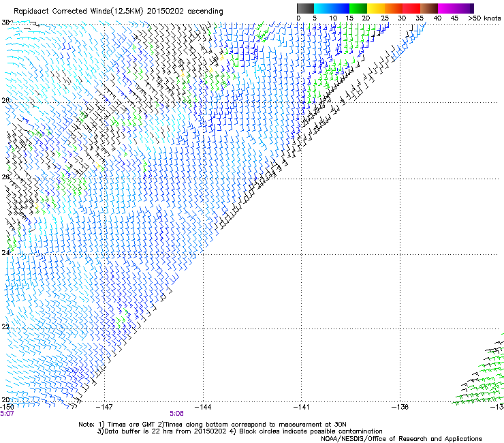Click the latitude label 26
The width and height of the screenshot is (504, 443).
pos(5,177)
